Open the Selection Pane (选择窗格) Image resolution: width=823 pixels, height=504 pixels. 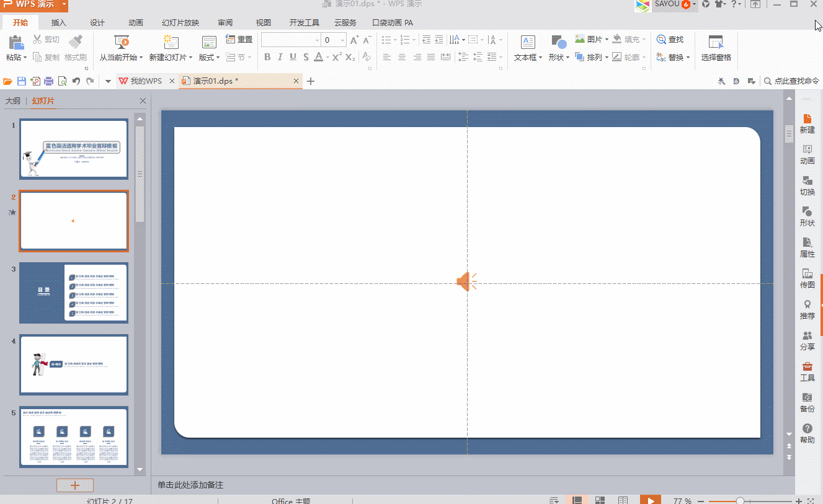(x=716, y=48)
